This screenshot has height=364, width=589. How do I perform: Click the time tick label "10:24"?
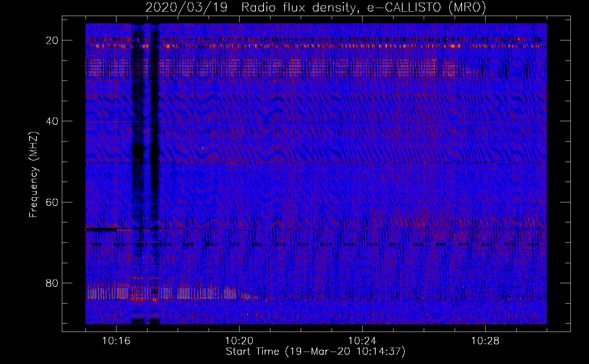362,341
